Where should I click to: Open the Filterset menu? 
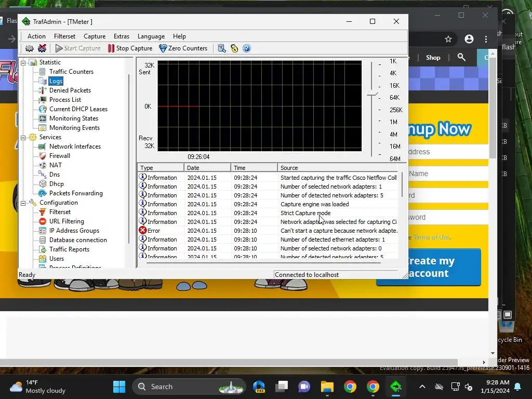point(64,36)
